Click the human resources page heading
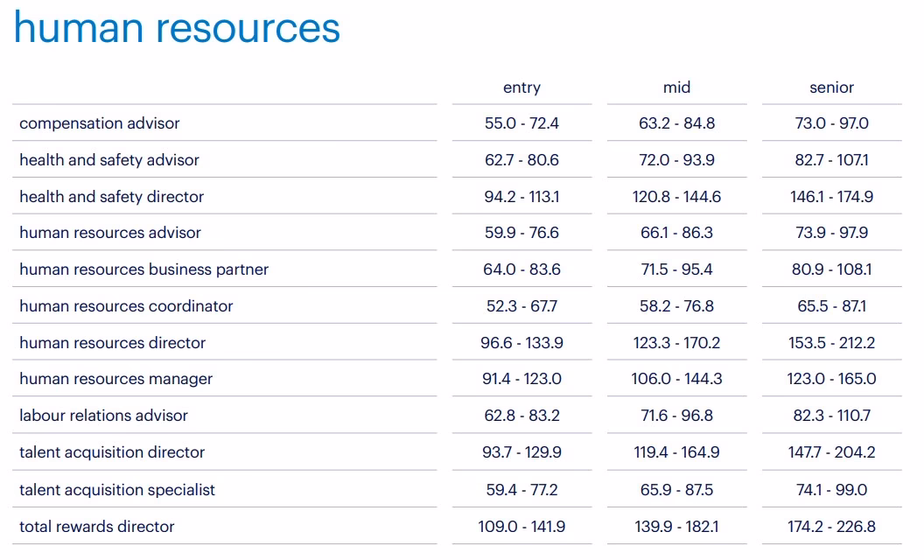This screenshot has width=924, height=560. pos(178,29)
